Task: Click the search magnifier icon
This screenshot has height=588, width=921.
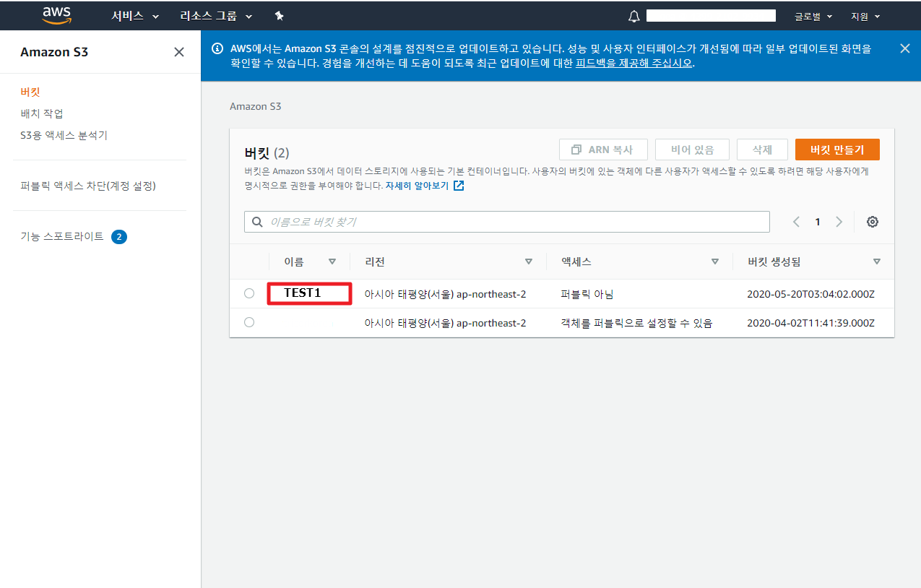Action: 257,222
